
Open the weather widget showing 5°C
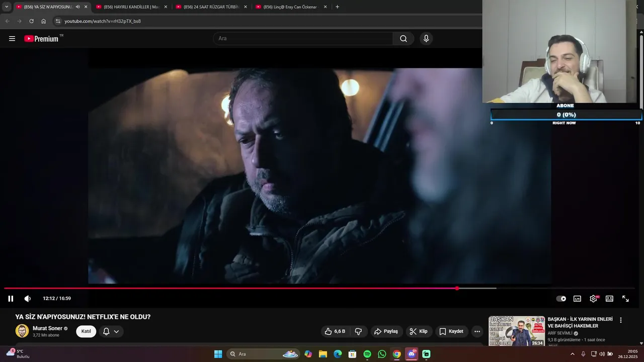pos(18,354)
